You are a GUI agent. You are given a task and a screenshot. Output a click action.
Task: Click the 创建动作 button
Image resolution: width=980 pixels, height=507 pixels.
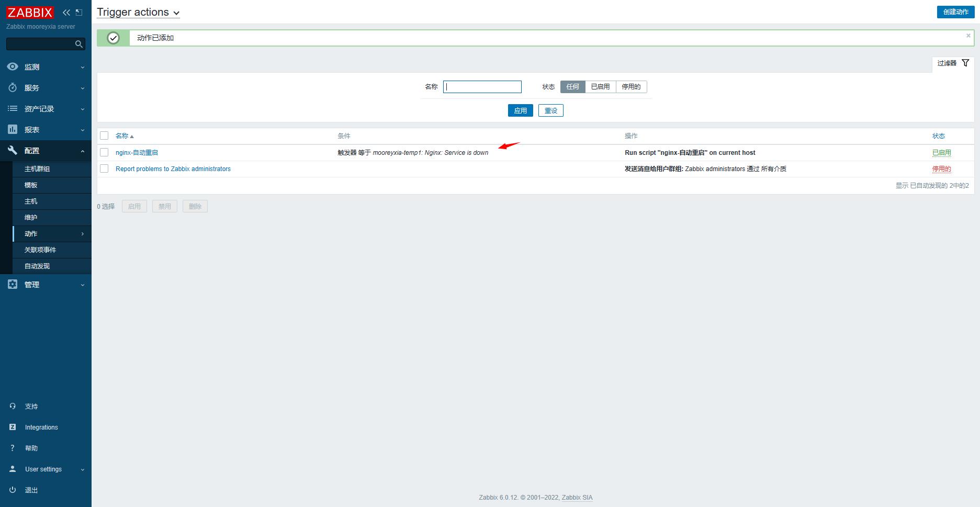(x=955, y=12)
